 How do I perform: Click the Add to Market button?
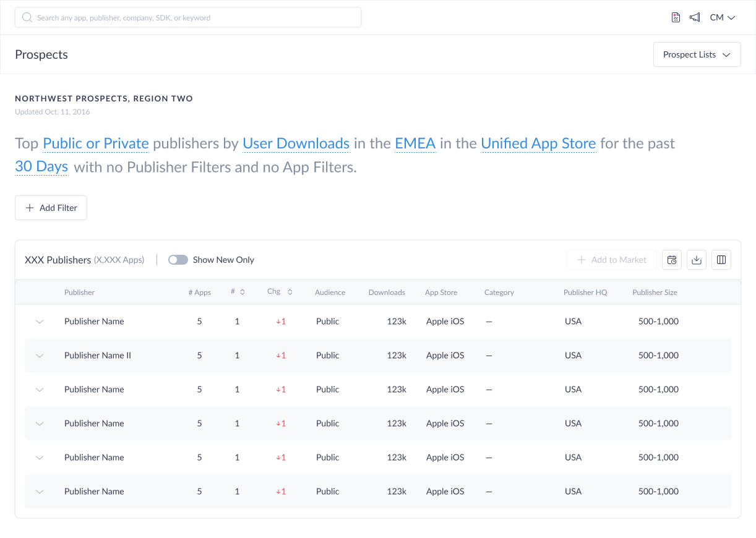click(612, 260)
